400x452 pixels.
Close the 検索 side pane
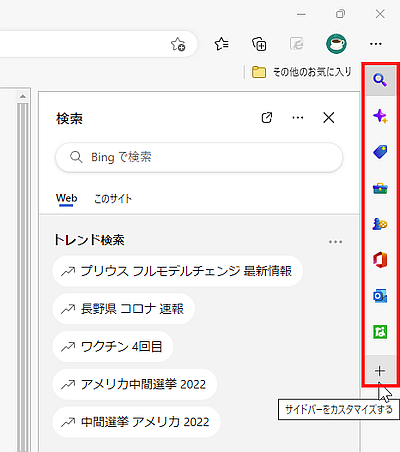tap(329, 118)
